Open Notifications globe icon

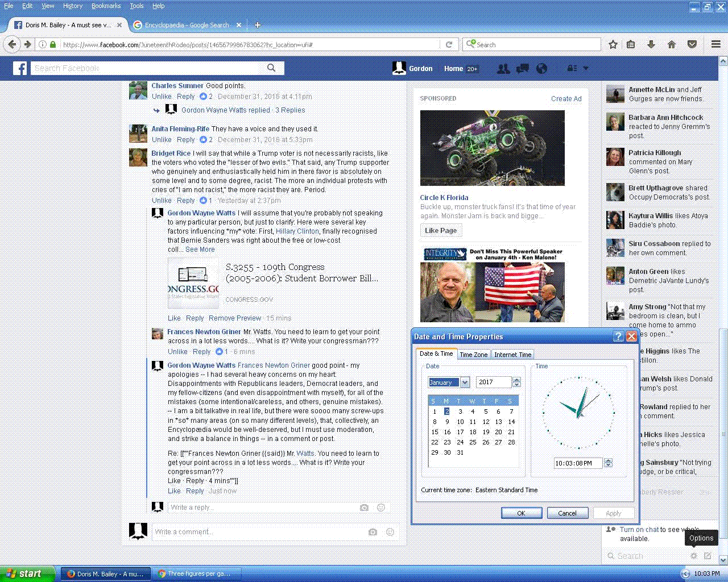point(541,69)
